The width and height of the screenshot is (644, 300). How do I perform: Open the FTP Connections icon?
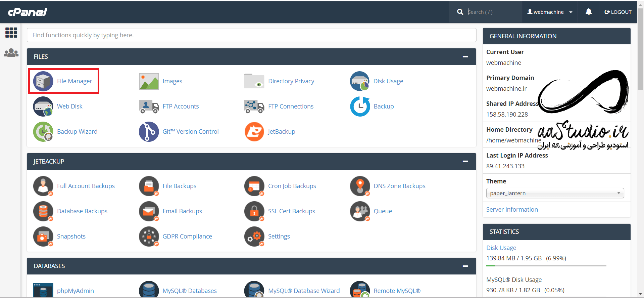[x=254, y=106]
